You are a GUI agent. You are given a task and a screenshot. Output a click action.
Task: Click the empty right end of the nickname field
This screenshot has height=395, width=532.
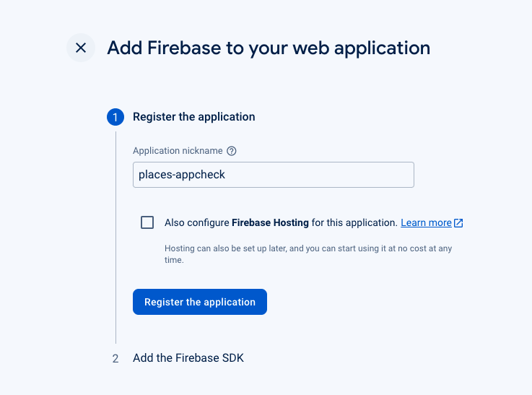[x=375, y=175]
